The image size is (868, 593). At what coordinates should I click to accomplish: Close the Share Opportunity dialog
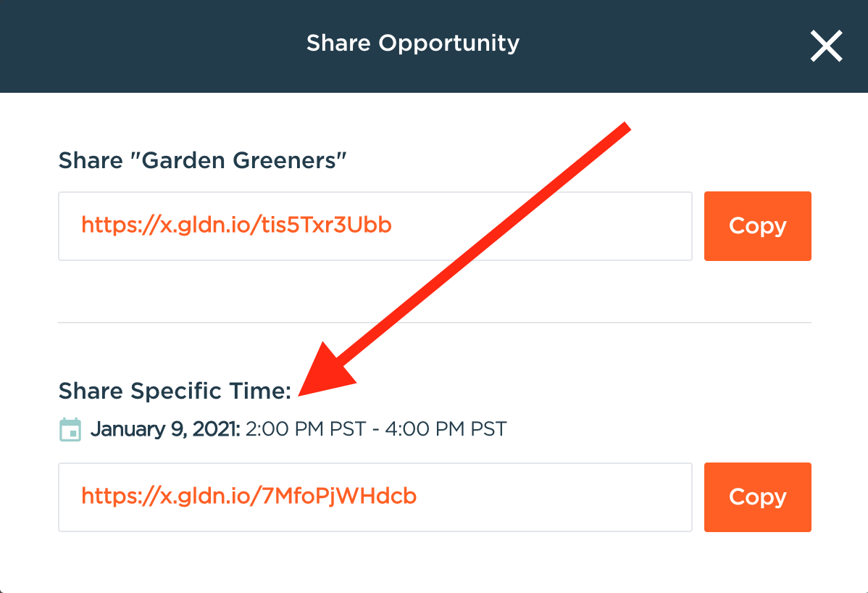pyautogui.click(x=826, y=46)
